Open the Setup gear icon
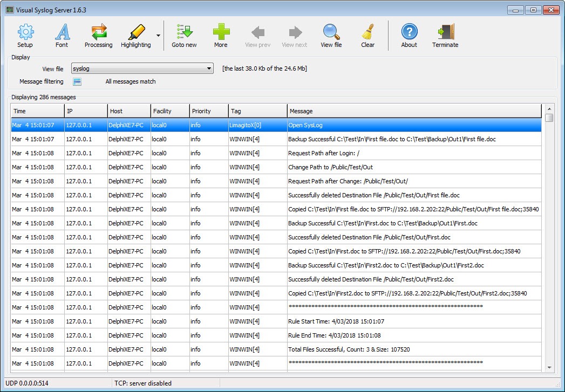Screen dimensions: 565x392 [x=25, y=32]
